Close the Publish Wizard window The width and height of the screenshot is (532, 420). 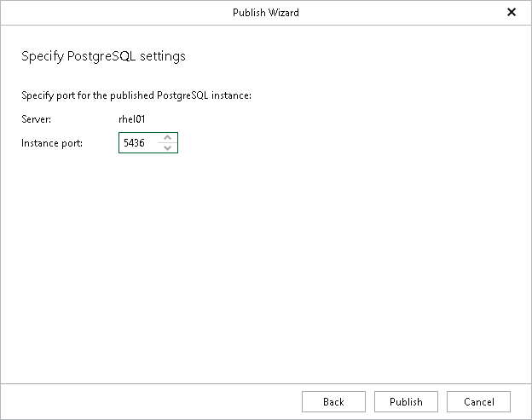coord(512,13)
